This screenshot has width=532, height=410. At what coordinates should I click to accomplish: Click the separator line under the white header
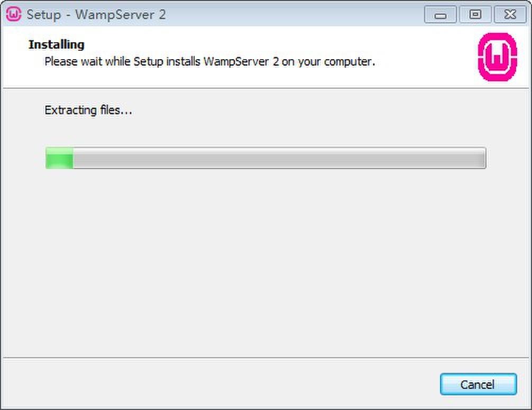[x=266, y=88]
